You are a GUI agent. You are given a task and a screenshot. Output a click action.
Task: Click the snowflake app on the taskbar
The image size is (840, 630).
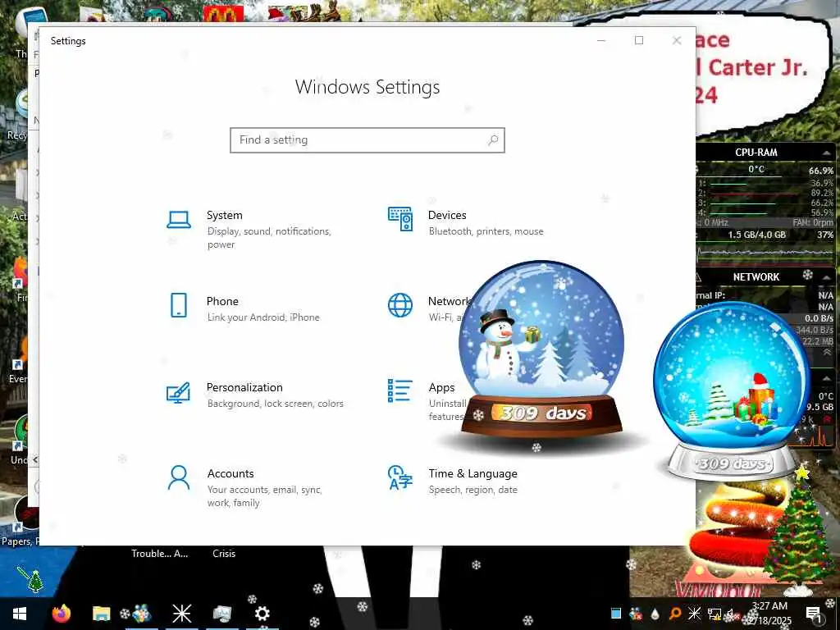pyautogui.click(x=181, y=614)
